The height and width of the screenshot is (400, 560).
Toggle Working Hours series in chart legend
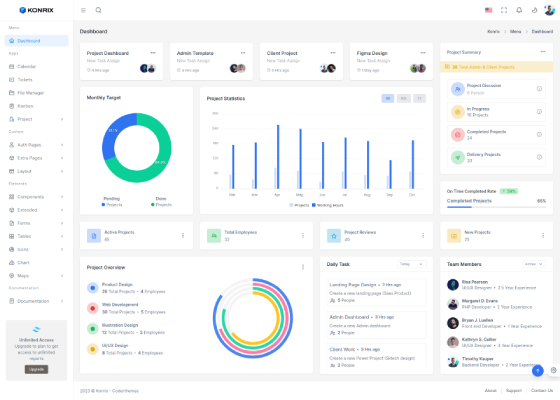click(328, 205)
